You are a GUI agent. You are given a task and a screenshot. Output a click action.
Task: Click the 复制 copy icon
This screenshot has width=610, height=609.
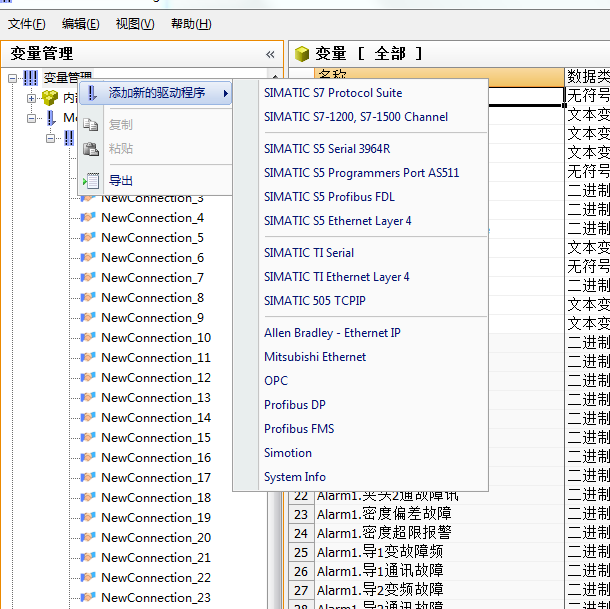(91, 125)
